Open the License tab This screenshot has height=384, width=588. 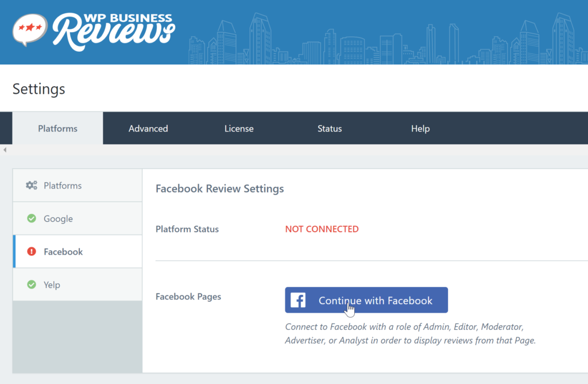coord(239,128)
